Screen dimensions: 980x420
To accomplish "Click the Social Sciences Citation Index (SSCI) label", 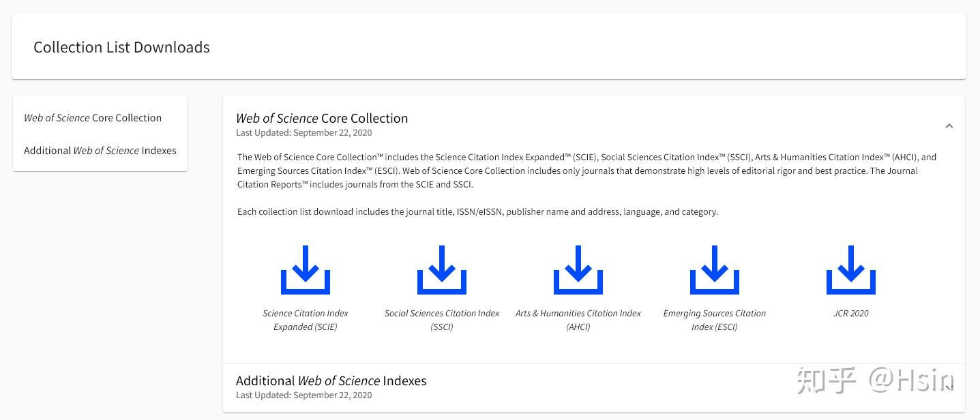I will [x=442, y=320].
